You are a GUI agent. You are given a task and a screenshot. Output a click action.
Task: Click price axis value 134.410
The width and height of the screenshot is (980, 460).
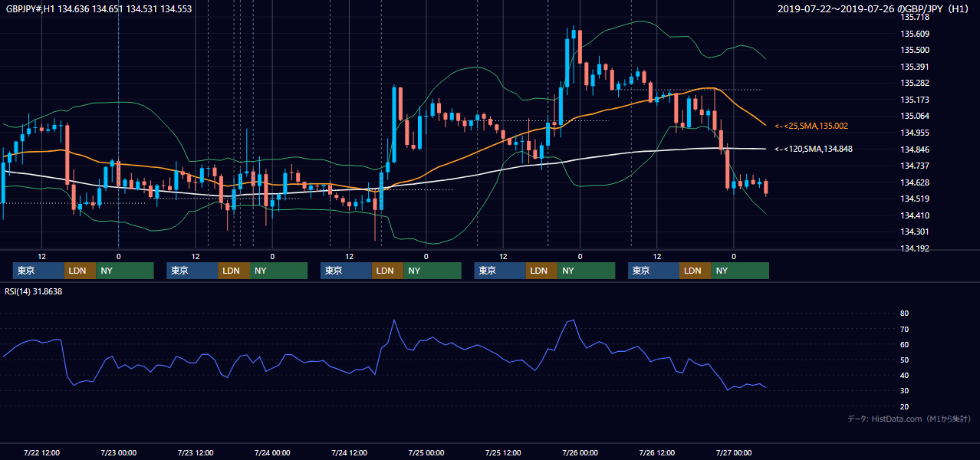point(915,215)
